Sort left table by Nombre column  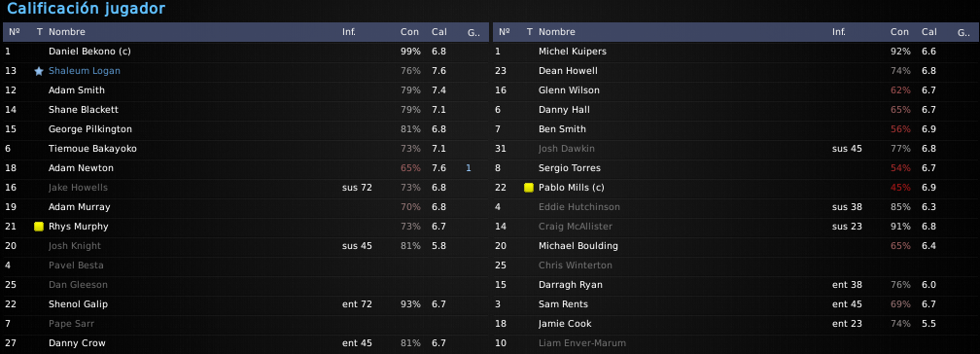click(67, 32)
